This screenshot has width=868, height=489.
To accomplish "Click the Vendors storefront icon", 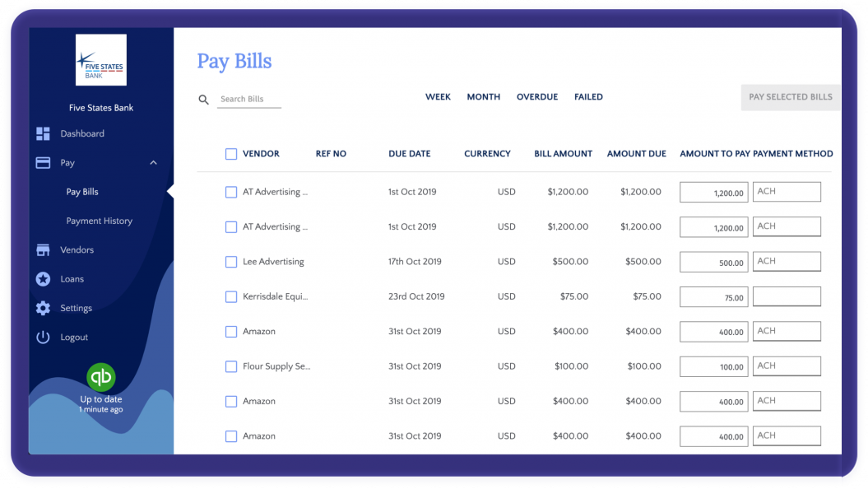I will click(x=43, y=250).
